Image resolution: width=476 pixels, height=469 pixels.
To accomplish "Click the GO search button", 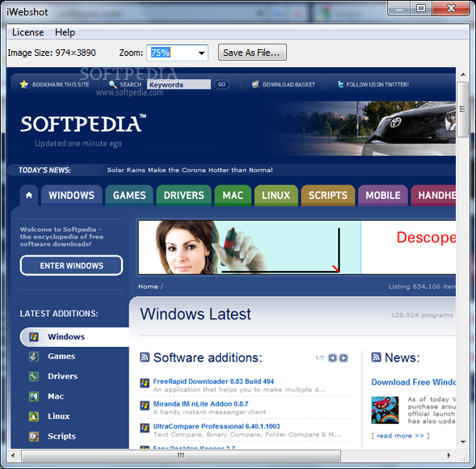I will pyautogui.click(x=221, y=84).
